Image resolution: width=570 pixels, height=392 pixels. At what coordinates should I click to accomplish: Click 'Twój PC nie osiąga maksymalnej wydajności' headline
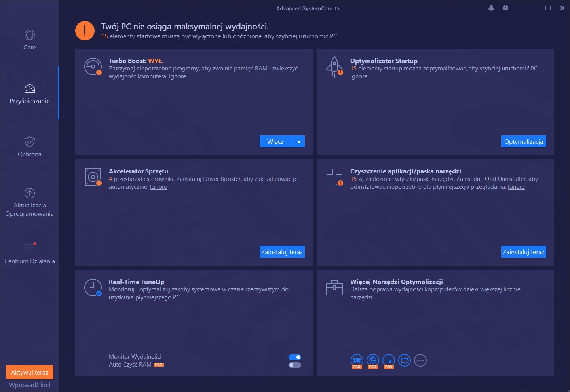point(185,27)
